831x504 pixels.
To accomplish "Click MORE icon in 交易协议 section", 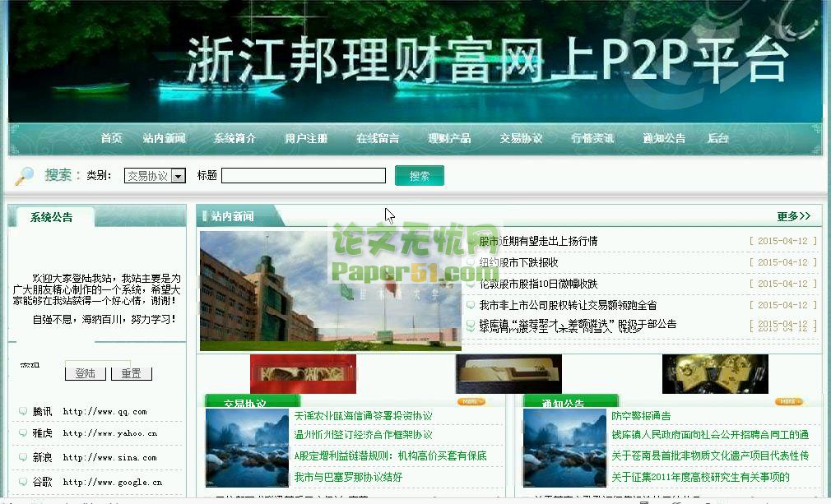I will [x=472, y=402].
